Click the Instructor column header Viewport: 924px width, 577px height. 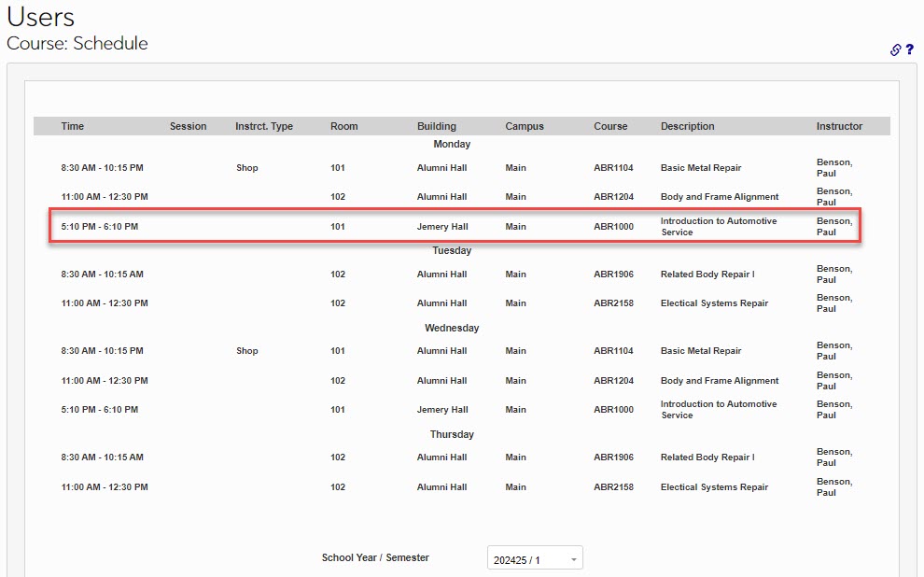839,126
